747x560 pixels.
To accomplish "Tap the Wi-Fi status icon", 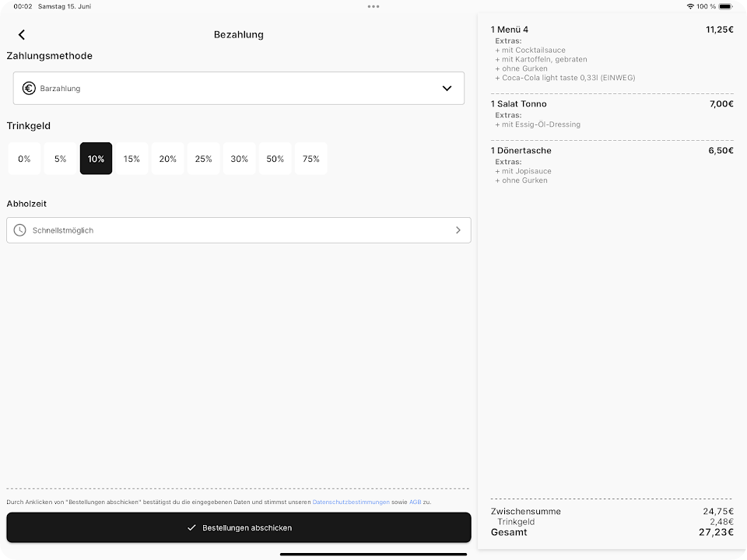I will click(689, 6).
